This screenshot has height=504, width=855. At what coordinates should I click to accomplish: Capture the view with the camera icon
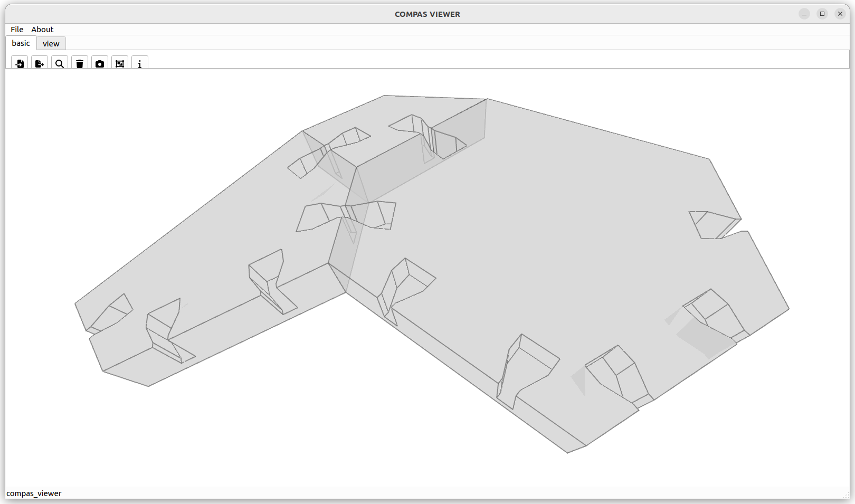pos(100,63)
